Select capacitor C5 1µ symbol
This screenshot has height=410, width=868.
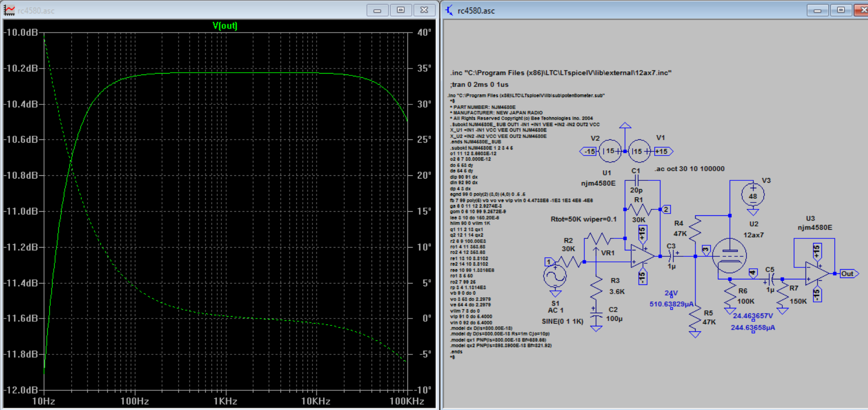pos(770,279)
